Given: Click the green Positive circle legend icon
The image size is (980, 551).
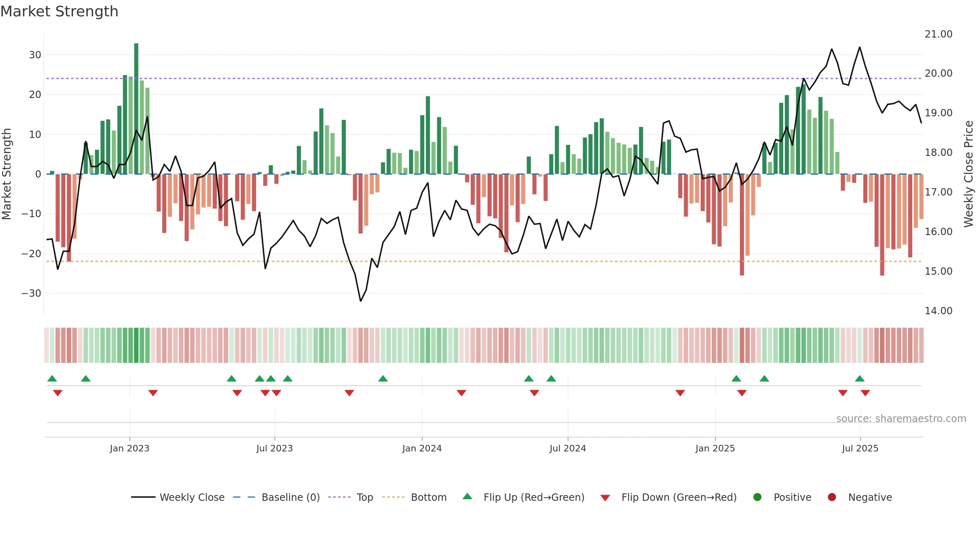Looking at the screenshot, I should click(757, 497).
